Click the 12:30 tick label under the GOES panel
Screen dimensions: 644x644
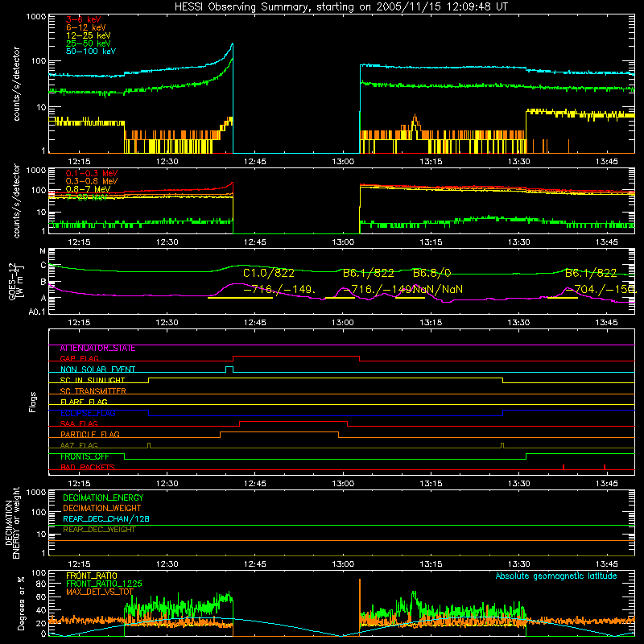(x=167, y=323)
